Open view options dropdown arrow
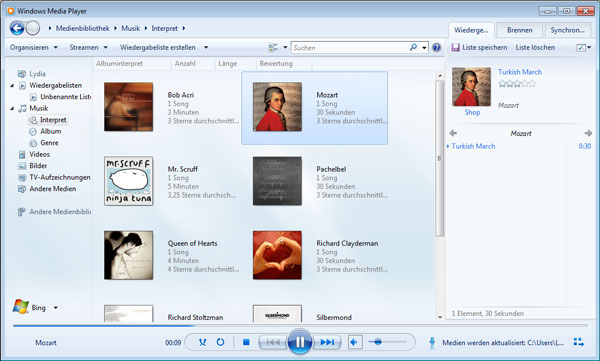This screenshot has height=361, width=600. 285,47
